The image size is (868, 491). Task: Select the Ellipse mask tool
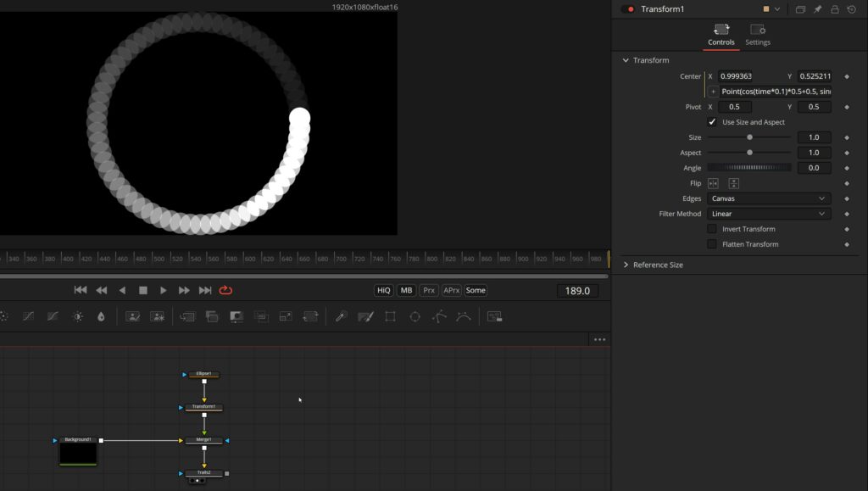(x=415, y=316)
